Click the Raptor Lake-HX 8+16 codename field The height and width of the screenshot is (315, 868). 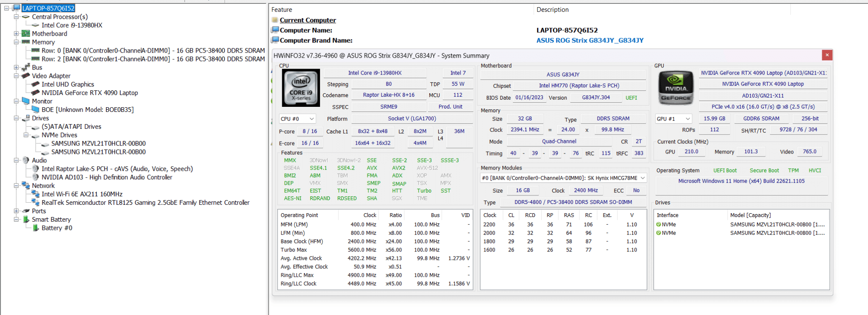(389, 95)
